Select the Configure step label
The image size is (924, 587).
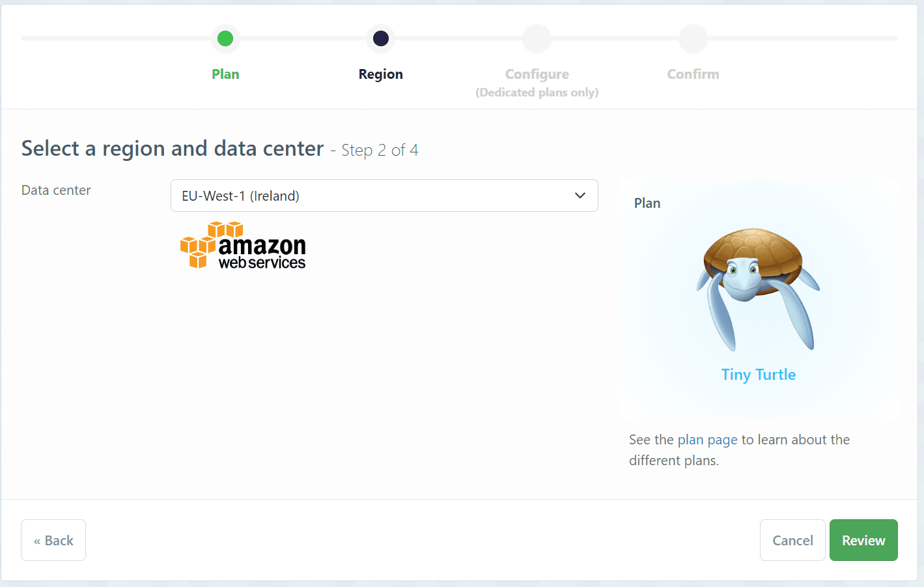tap(537, 74)
